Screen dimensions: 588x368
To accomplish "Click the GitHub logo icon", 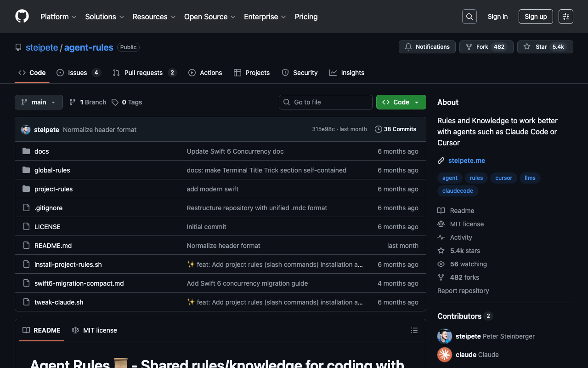I will [22, 17].
